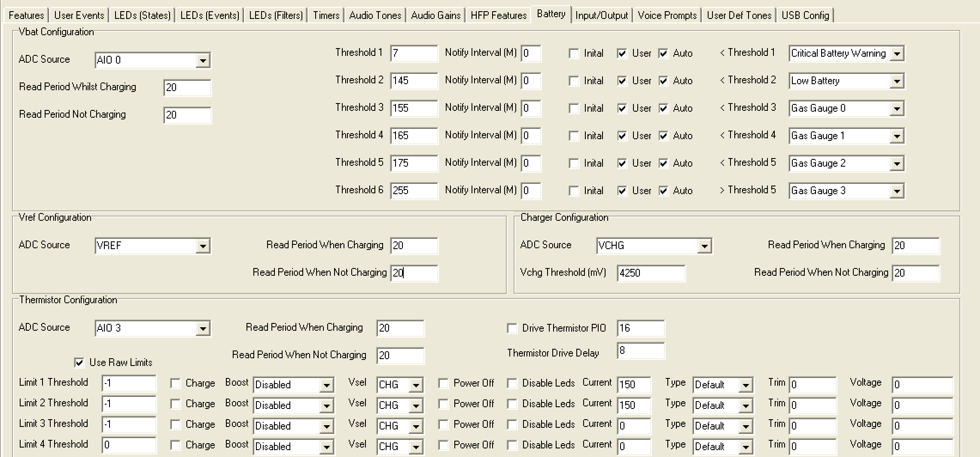This screenshot has height=457, width=980.
Task: Enable the Drive Thermistor PIO checkbox
Action: pyautogui.click(x=512, y=328)
